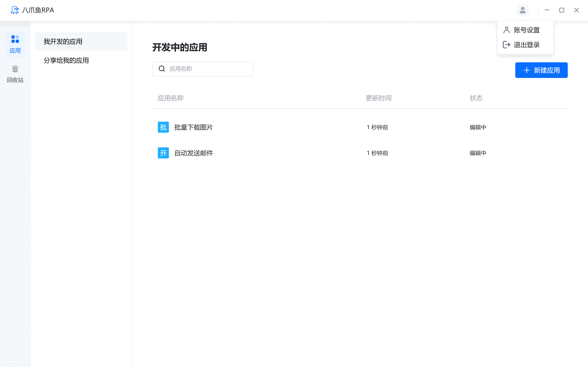Click the 编辑中 status of 批量下载图片

[477, 127]
